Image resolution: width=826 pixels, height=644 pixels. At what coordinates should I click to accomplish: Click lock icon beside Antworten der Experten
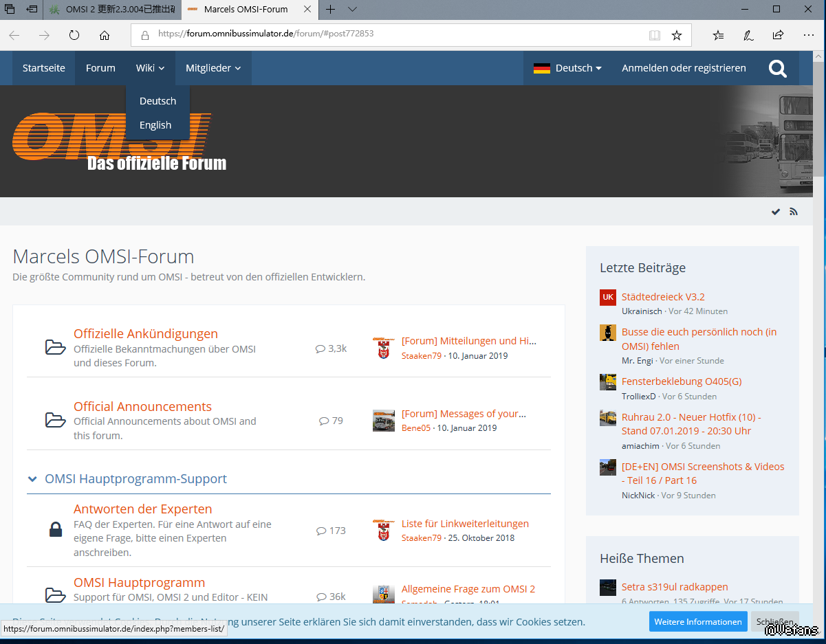(56, 530)
